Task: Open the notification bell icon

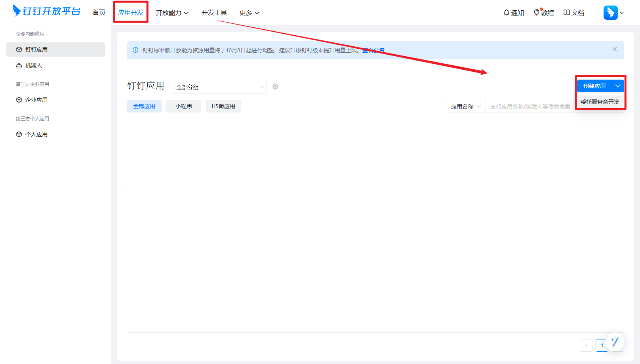Action: (506, 13)
